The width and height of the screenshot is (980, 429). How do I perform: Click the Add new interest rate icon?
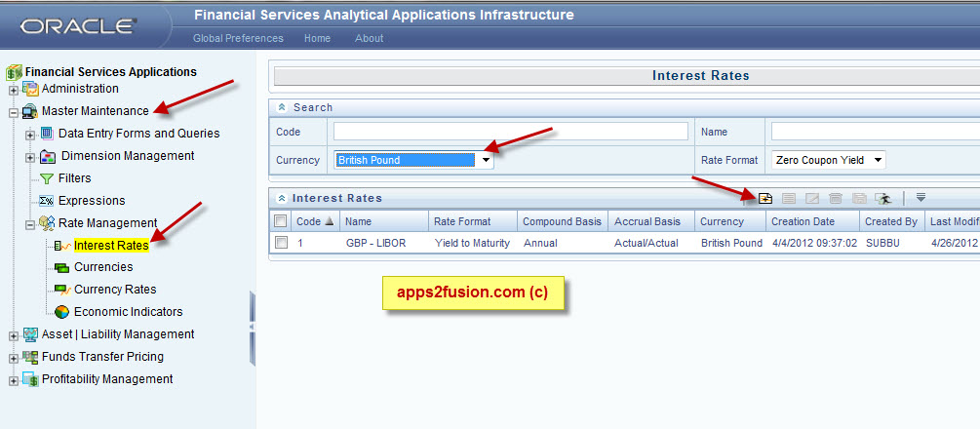click(765, 198)
